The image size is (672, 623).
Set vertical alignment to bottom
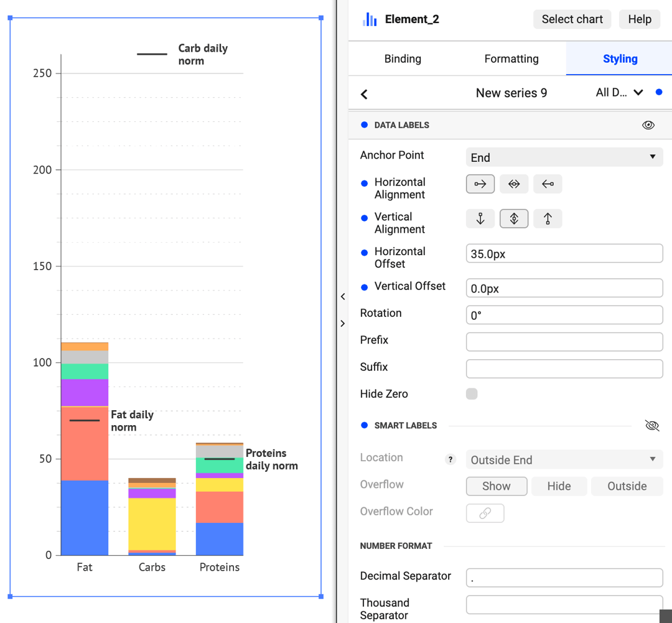[480, 218]
